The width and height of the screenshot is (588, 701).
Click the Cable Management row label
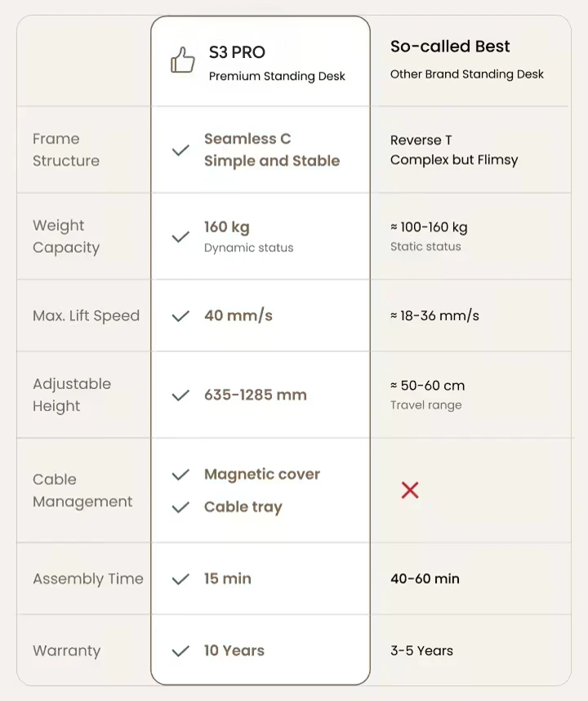point(82,491)
